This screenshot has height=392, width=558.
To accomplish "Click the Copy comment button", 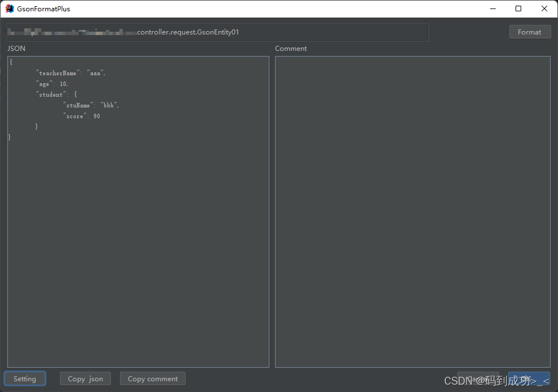I will (x=152, y=378).
